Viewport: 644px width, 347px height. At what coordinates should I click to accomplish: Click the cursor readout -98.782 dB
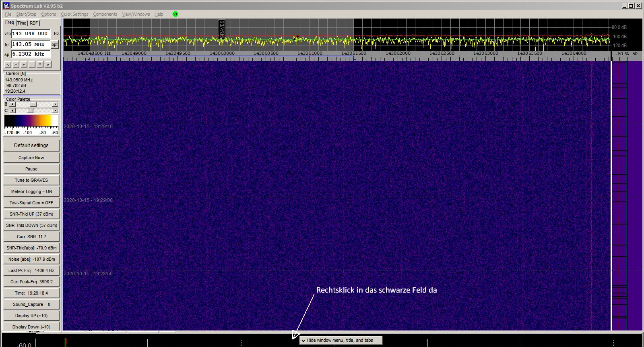click(16, 85)
